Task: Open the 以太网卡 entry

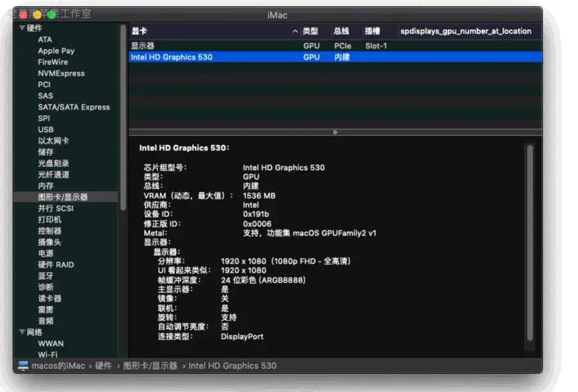Action: click(x=53, y=141)
